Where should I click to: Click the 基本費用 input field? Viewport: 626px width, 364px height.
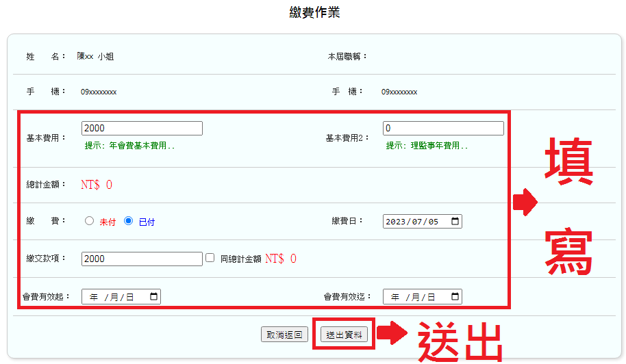(x=142, y=128)
